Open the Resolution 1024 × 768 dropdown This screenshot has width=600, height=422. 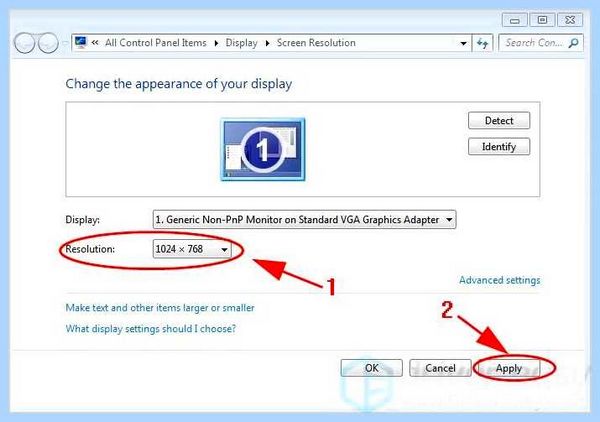[192, 249]
